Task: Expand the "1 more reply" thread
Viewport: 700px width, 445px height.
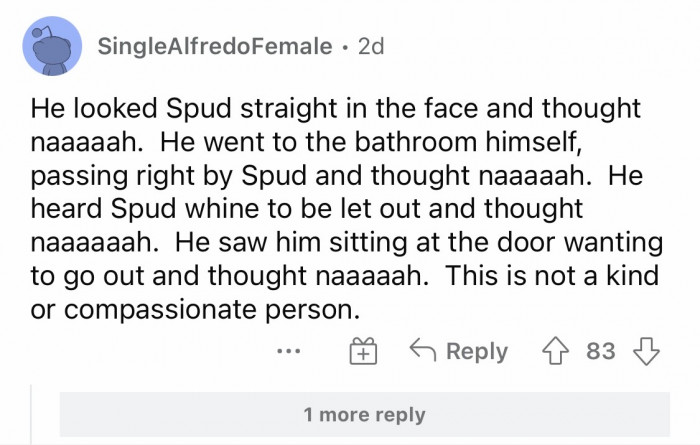Action: [365, 414]
